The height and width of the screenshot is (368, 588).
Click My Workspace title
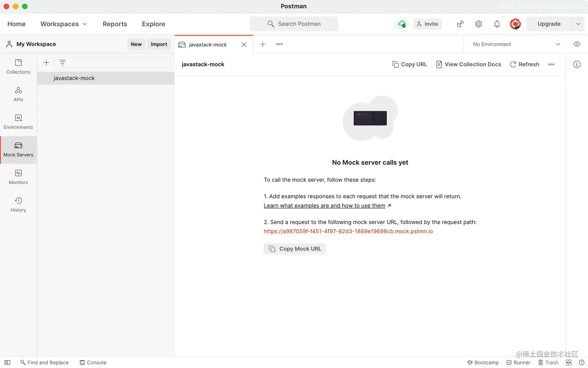click(x=36, y=44)
